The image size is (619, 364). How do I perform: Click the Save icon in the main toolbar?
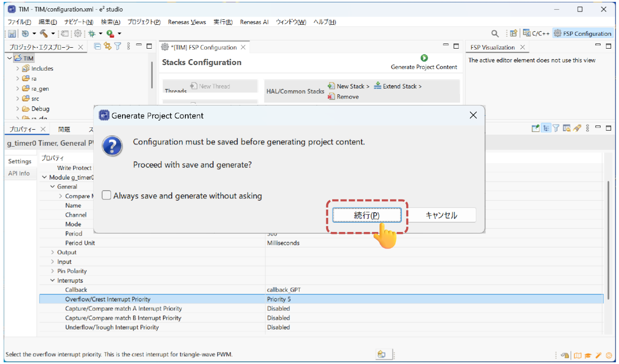tap(12, 33)
